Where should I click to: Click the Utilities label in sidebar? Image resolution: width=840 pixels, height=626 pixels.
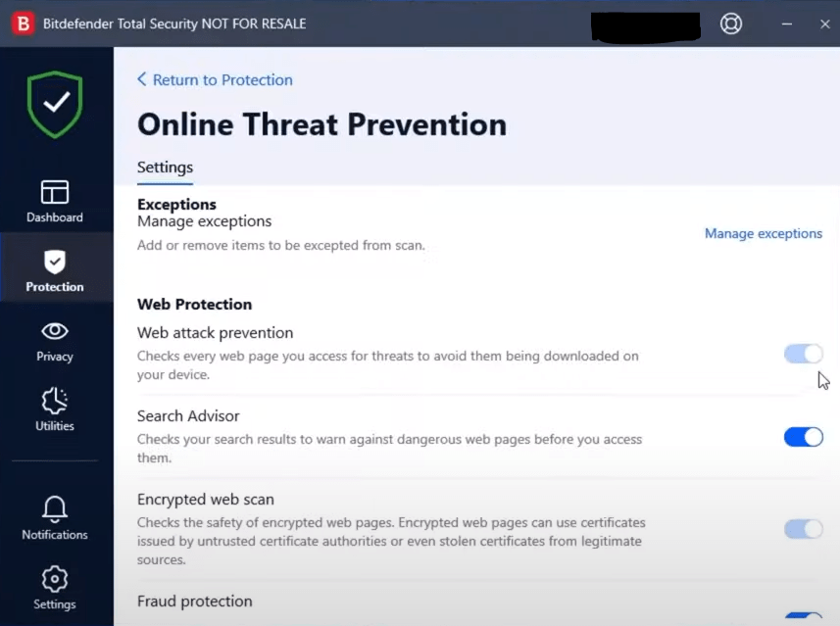[55, 426]
